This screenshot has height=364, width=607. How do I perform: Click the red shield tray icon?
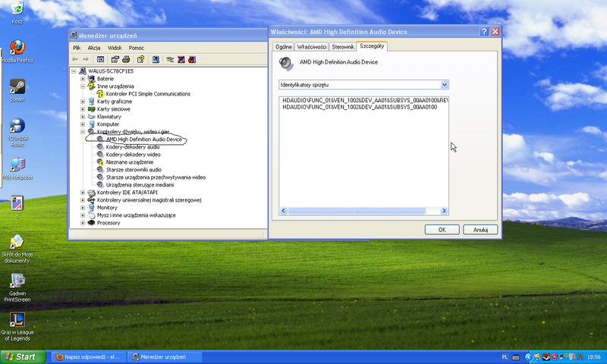coord(555,356)
